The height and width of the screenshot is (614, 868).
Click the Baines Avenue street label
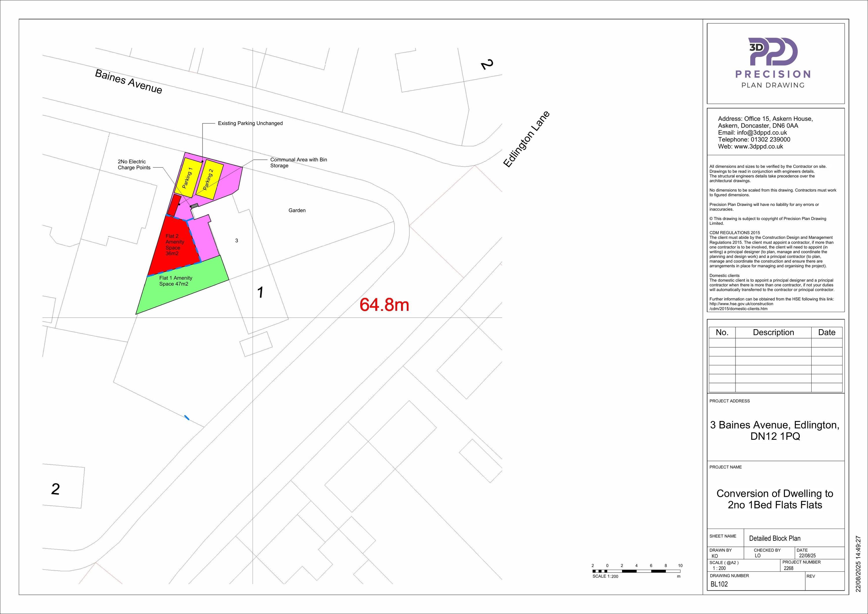128,81
